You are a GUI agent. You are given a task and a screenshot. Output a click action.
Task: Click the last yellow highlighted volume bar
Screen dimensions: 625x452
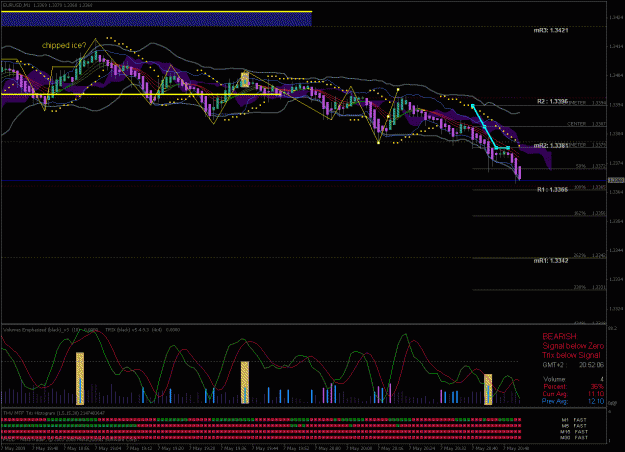coord(488,389)
